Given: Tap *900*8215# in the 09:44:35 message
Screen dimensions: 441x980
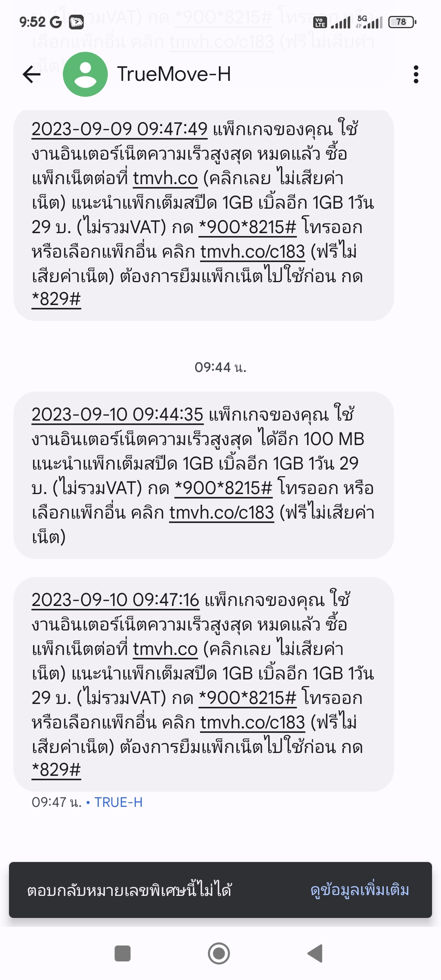Looking at the screenshot, I should coord(223,488).
